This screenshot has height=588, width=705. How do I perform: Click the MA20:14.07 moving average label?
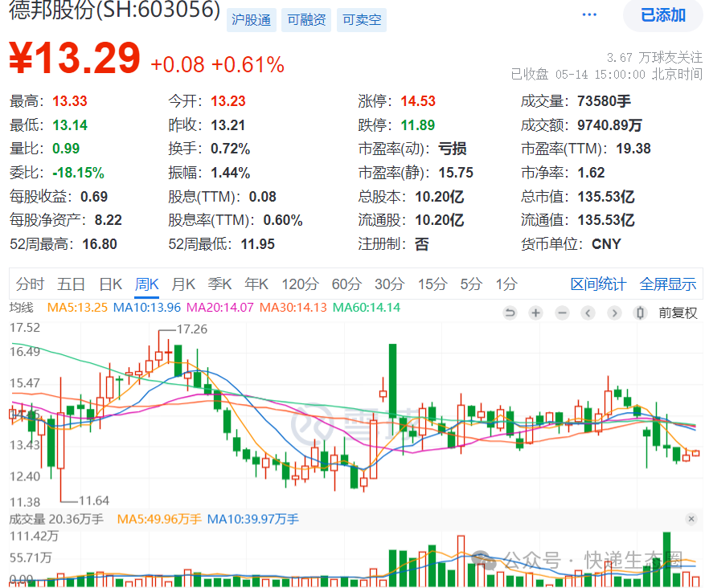click(x=220, y=308)
